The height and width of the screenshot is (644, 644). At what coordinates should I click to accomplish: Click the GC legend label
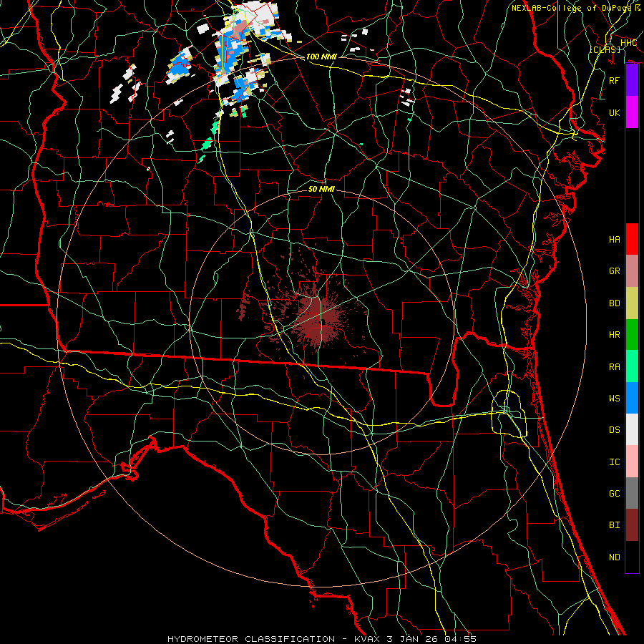click(615, 494)
